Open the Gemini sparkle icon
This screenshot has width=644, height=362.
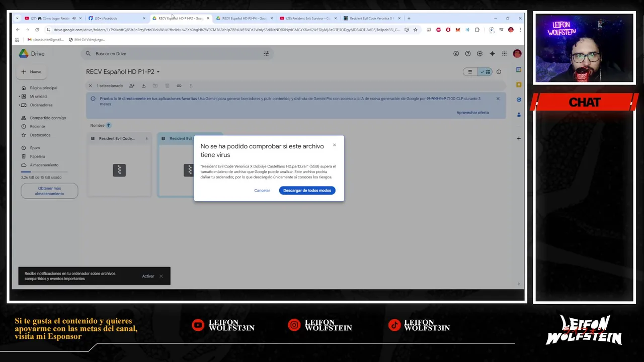tap(492, 54)
